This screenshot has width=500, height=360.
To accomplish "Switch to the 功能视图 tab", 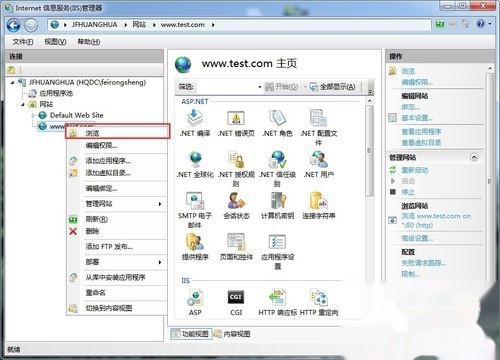I will [191, 334].
